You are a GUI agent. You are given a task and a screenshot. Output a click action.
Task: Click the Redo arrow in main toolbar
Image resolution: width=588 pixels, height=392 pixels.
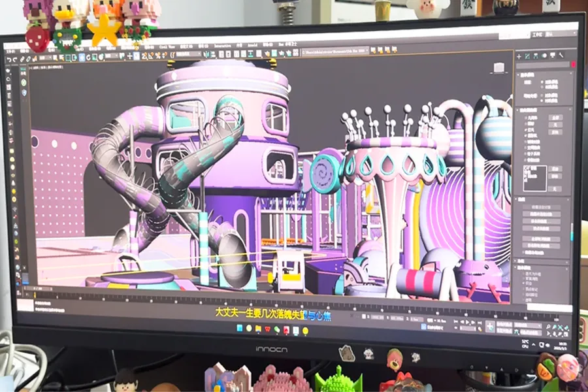pos(15,59)
